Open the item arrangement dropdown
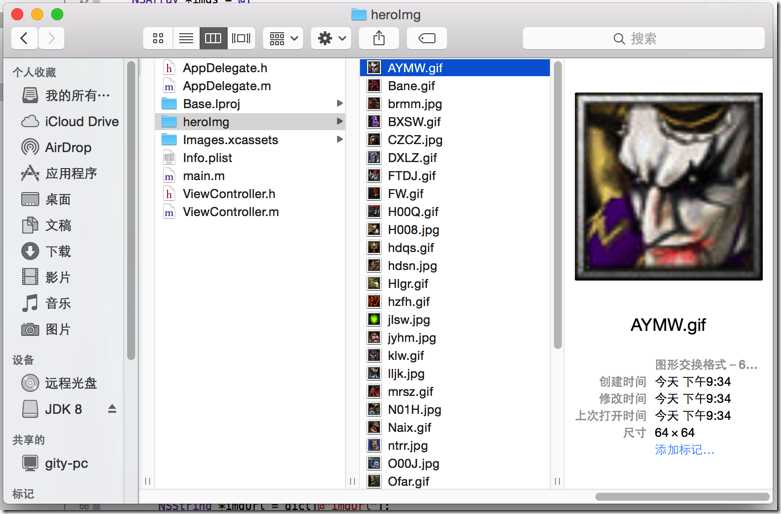Image resolution: width=781 pixels, height=514 pixels. [283, 38]
